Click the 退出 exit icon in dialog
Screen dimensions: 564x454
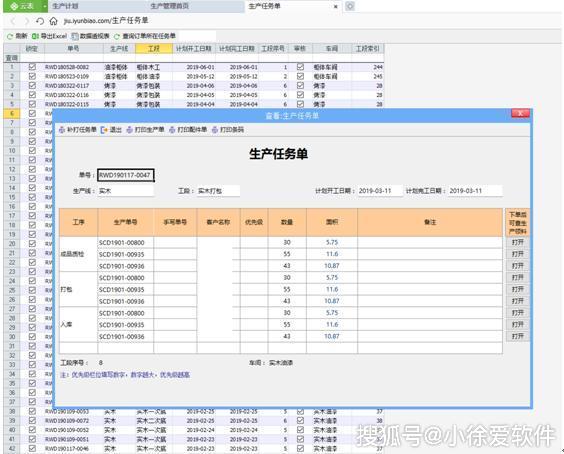click(104, 130)
